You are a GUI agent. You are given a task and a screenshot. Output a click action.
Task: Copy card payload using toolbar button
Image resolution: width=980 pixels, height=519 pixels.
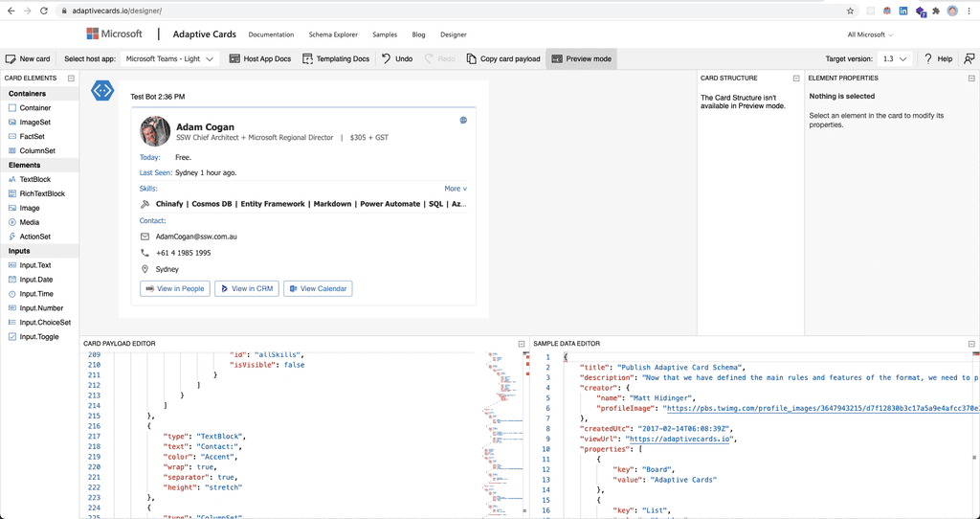[503, 58]
